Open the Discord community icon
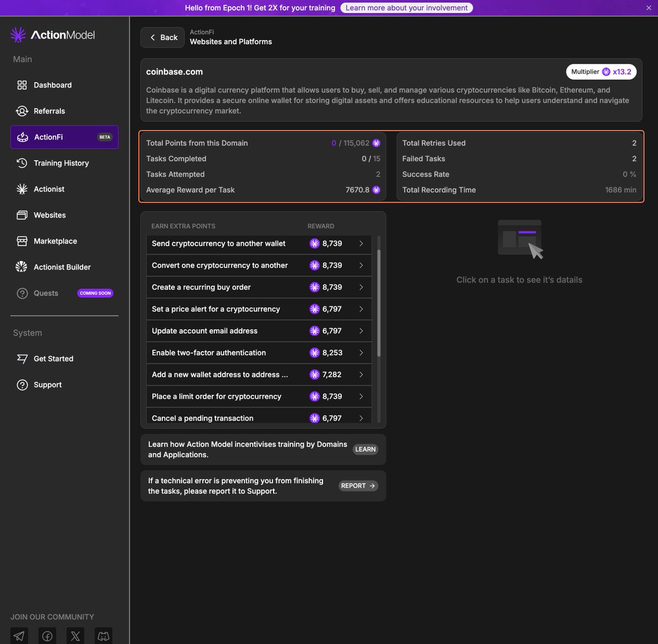This screenshot has width=658, height=644. 104,636
